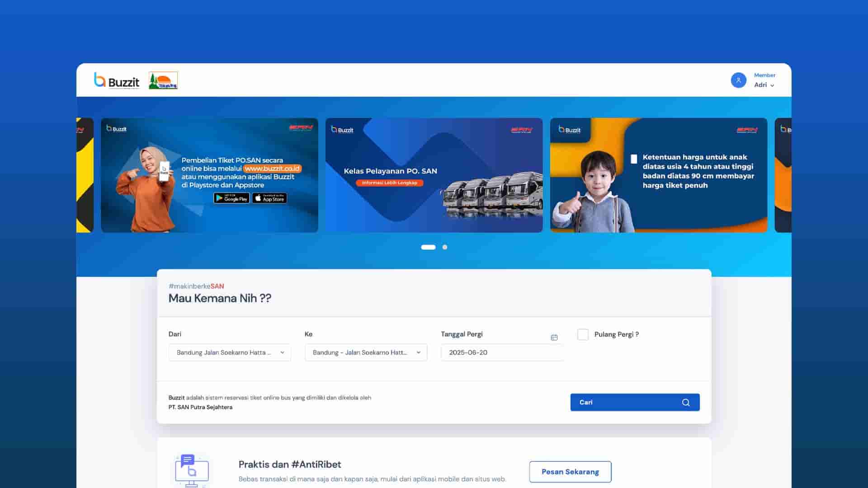Click the Mau Kemana Nih ?? heading
Screen dimensions: 868x488
[x=220, y=298]
